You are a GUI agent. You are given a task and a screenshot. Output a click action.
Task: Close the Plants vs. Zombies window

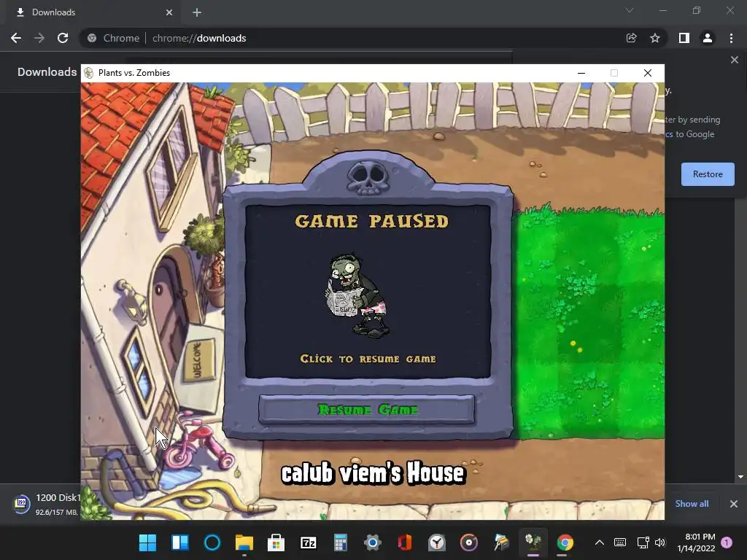click(x=648, y=73)
